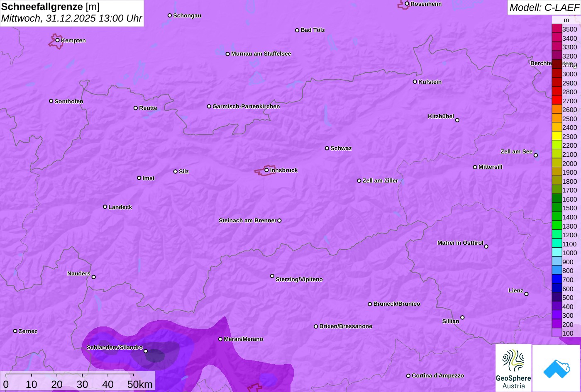Click the Bad Tölz marker dot
The height and width of the screenshot is (392, 581).
tap(297, 30)
